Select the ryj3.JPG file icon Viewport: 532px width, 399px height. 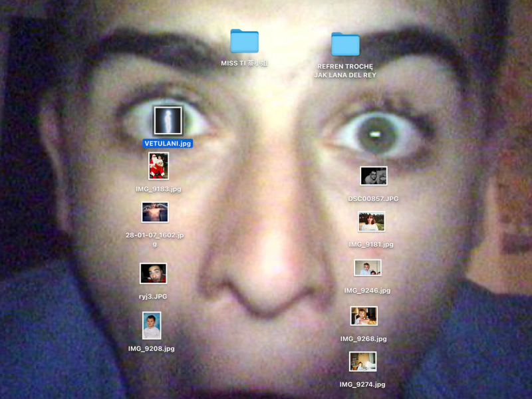point(153,273)
